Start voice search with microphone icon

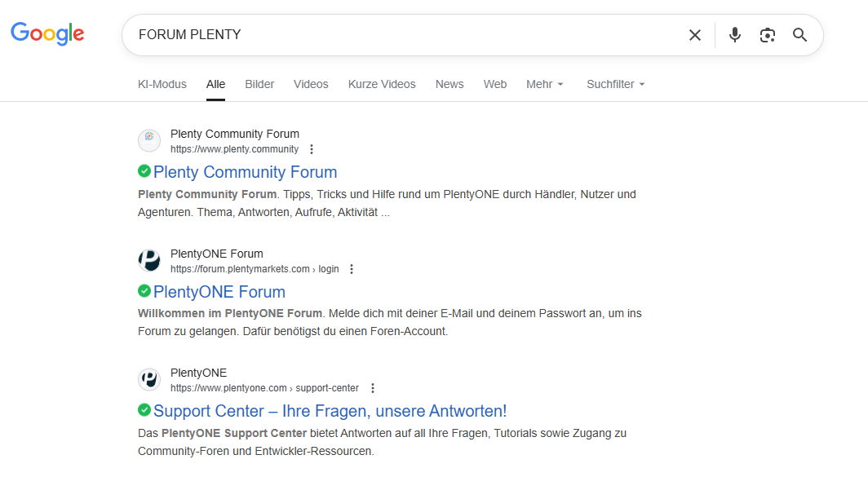pyautogui.click(x=735, y=35)
